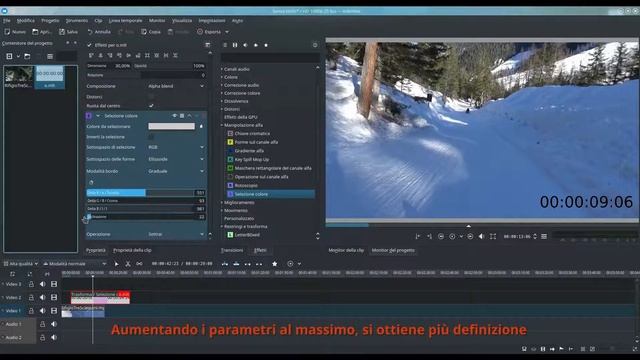The image size is (640, 360).
Task: Toggle the Effetti per clip checkbox
Action: coord(89,45)
